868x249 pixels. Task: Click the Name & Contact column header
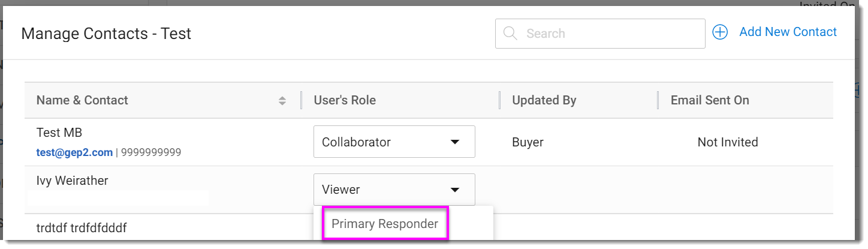(x=82, y=100)
